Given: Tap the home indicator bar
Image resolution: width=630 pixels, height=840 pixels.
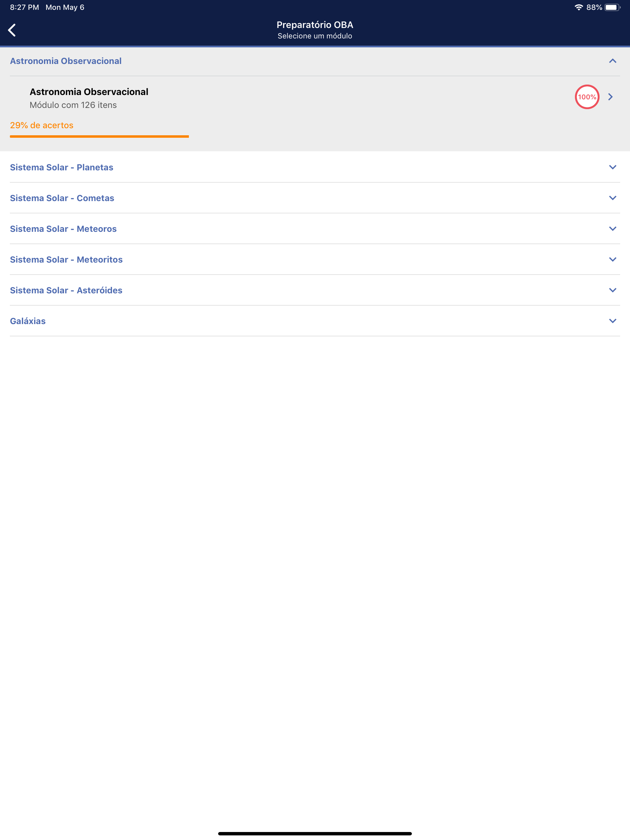Looking at the screenshot, I should pyautogui.click(x=315, y=834).
